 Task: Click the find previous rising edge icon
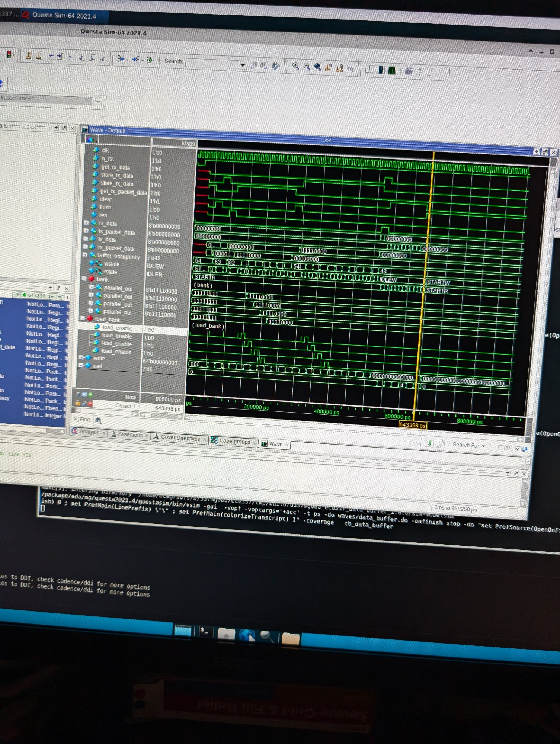click(x=92, y=58)
